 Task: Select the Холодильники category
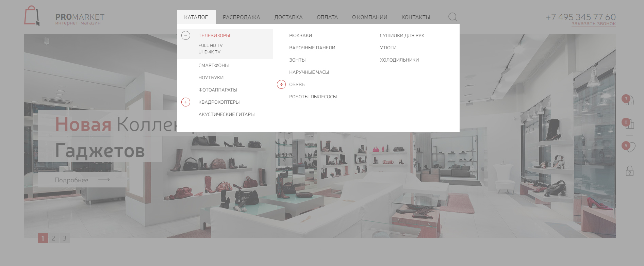pyautogui.click(x=399, y=60)
